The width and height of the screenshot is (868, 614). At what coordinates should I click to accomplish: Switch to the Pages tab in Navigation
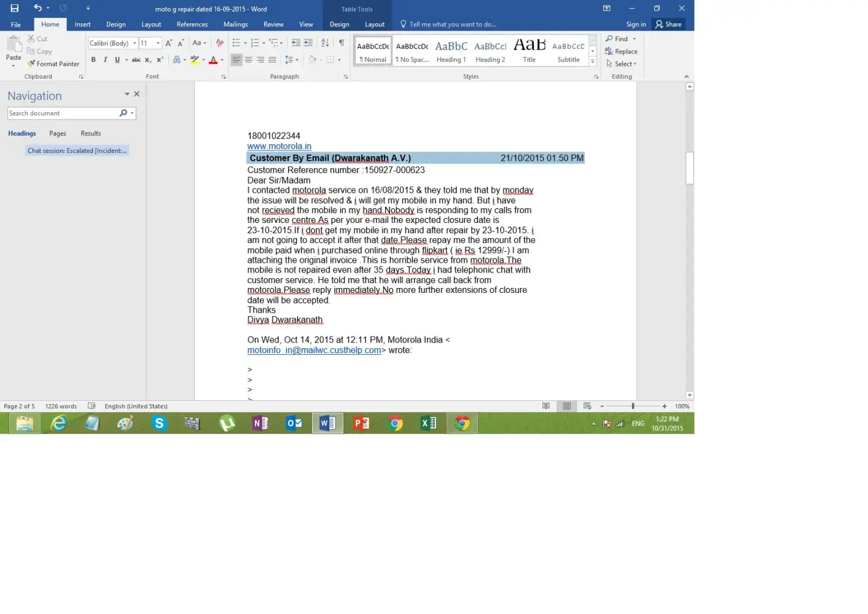[58, 133]
